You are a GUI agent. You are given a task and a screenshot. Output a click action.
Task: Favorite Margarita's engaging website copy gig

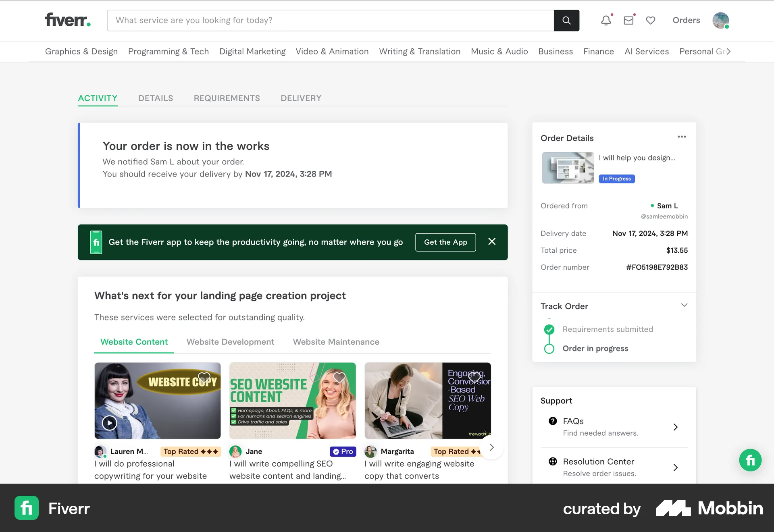tap(474, 378)
